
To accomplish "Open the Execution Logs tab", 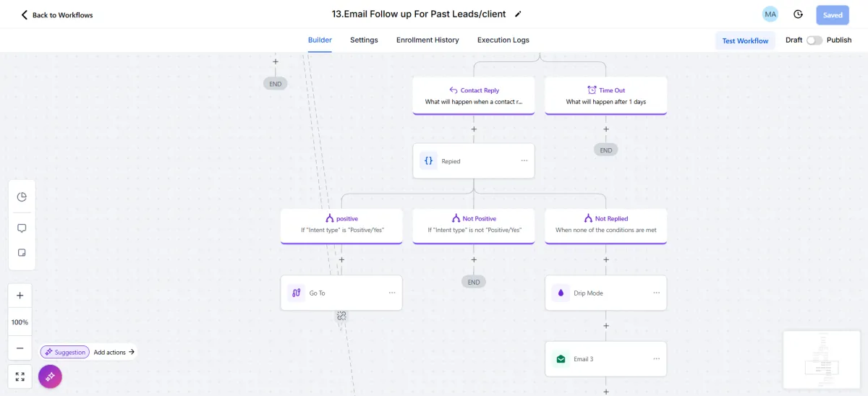I will click(x=503, y=40).
